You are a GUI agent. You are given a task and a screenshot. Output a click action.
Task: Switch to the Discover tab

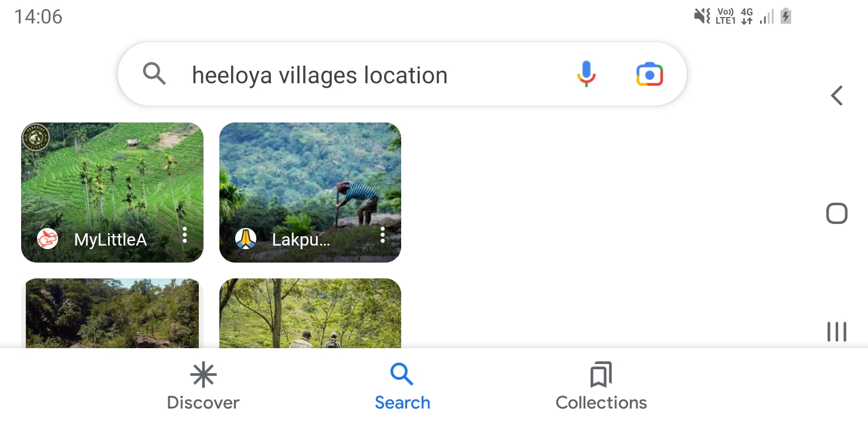pyautogui.click(x=203, y=387)
